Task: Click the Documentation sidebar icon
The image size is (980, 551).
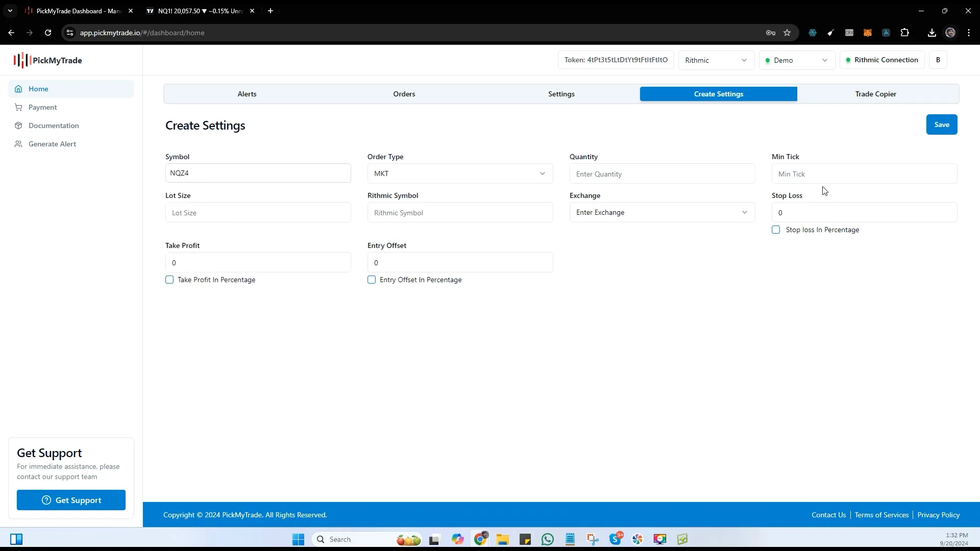Action: click(18, 125)
